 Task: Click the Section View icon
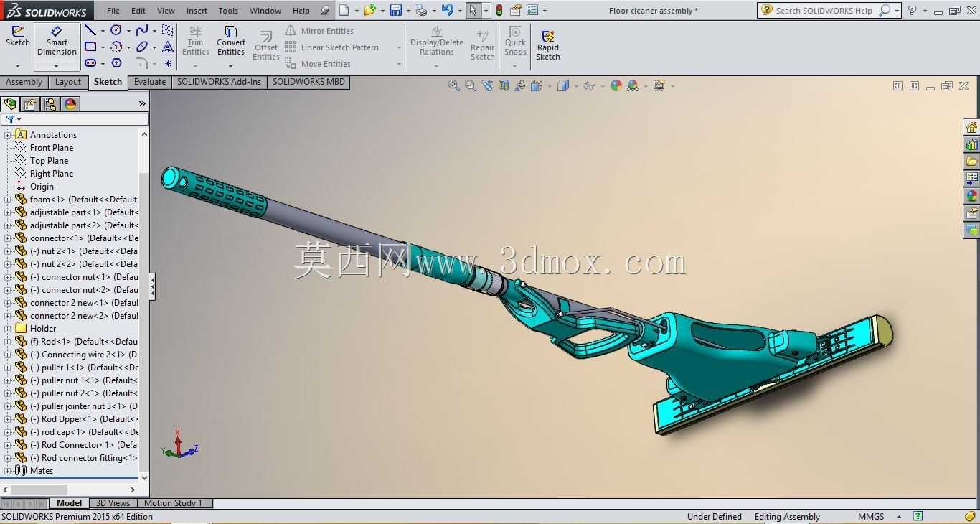click(x=504, y=85)
